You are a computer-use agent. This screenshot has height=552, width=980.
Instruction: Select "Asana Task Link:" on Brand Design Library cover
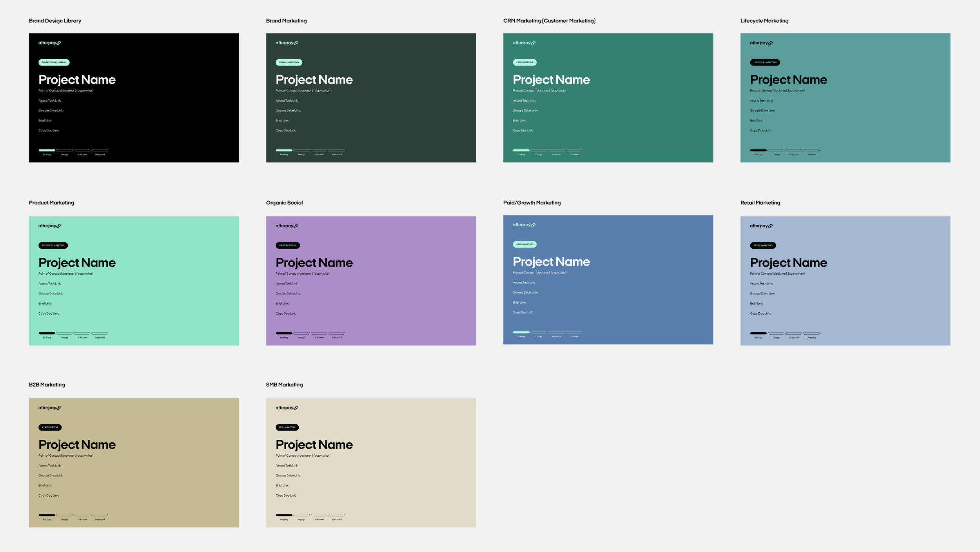tap(50, 101)
